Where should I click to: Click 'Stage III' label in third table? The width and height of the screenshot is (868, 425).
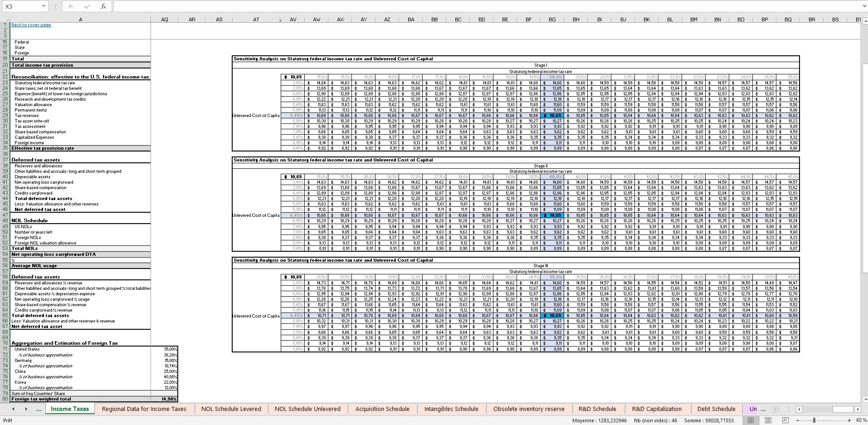[x=541, y=266]
